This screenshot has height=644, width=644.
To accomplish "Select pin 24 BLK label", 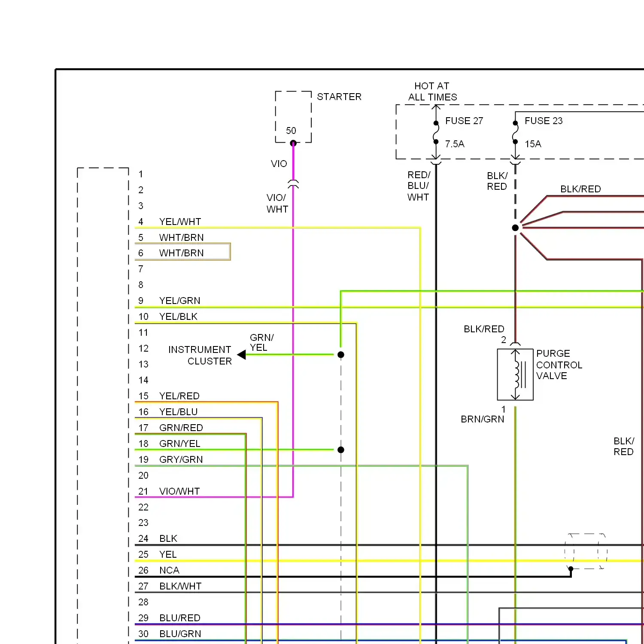I will (168, 538).
